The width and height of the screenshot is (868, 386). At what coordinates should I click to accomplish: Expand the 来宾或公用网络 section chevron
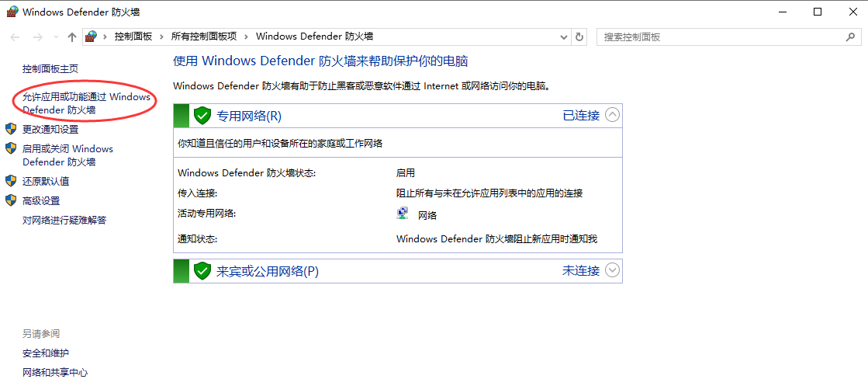click(x=612, y=270)
